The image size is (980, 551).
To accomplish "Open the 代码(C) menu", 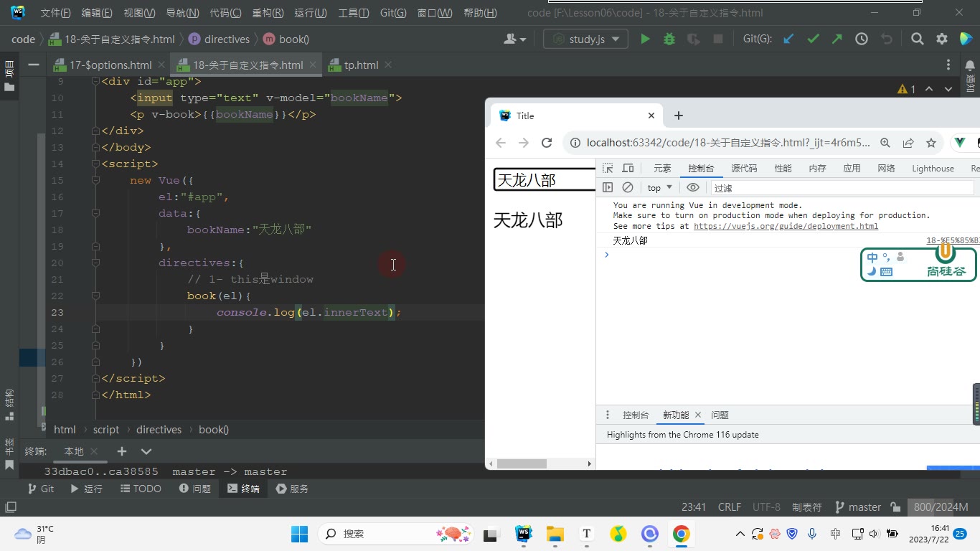I will click(225, 13).
